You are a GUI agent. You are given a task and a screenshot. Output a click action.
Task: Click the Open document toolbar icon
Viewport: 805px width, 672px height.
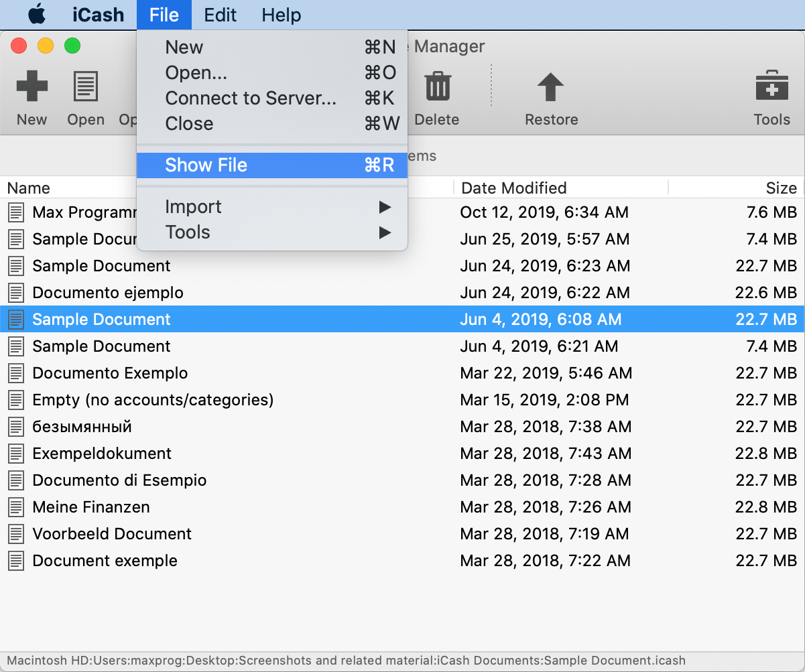(x=86, y=86)
